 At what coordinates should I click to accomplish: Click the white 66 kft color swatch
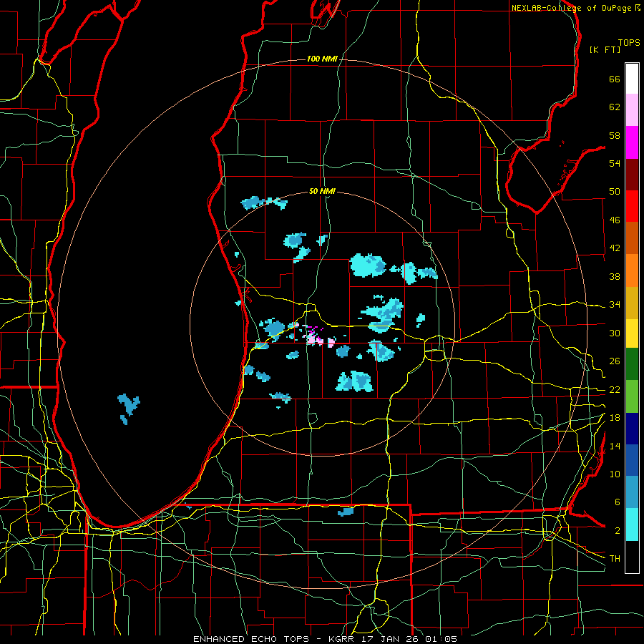click(x=632, y=79)
